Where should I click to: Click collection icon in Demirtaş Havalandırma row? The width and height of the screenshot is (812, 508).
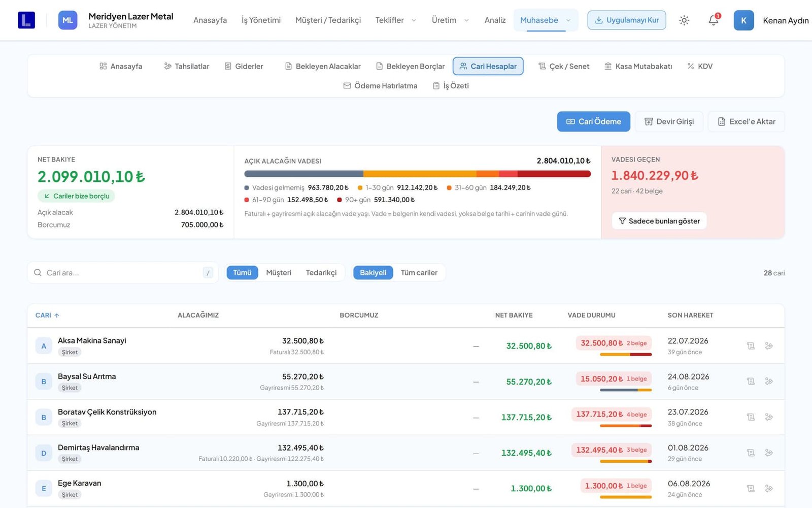(x=769, y=453)
